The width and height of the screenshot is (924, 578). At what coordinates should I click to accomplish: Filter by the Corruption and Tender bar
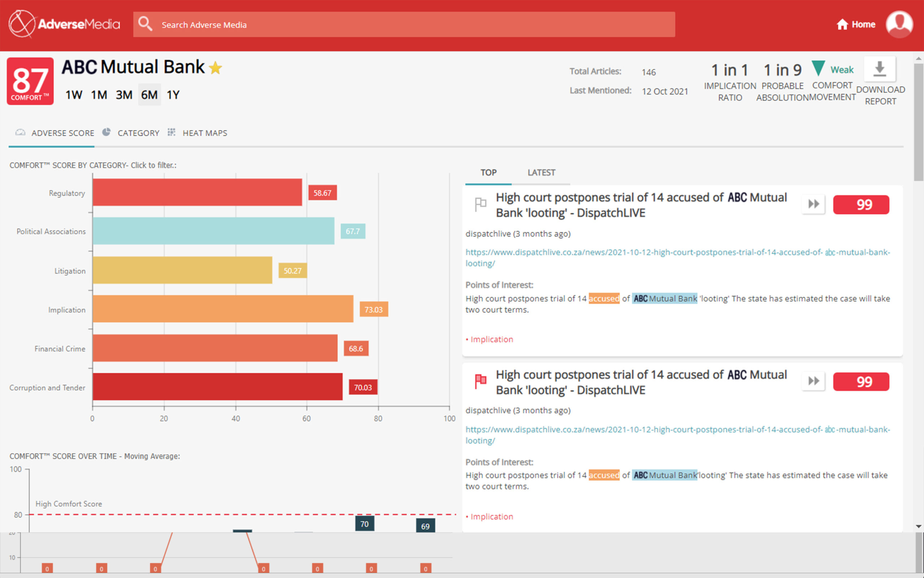click(218, 387)
